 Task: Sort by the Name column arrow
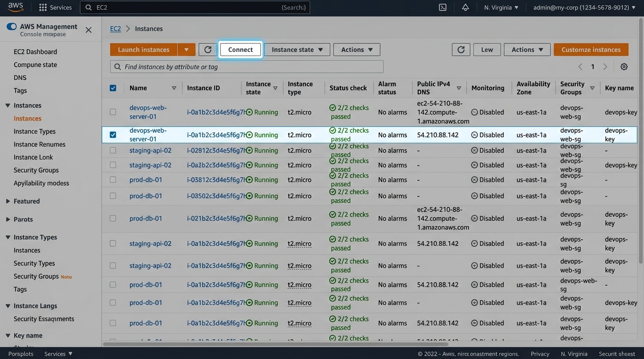coord(174,88)
